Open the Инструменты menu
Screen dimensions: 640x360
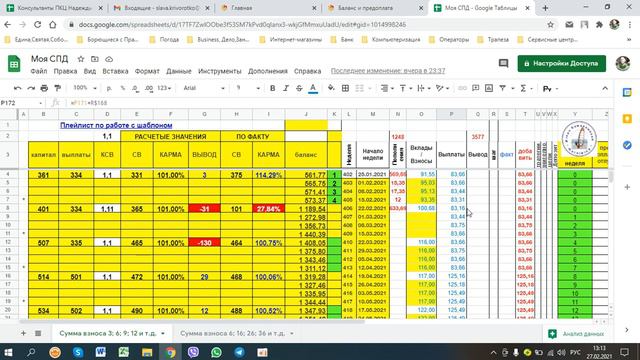(220, 71)
